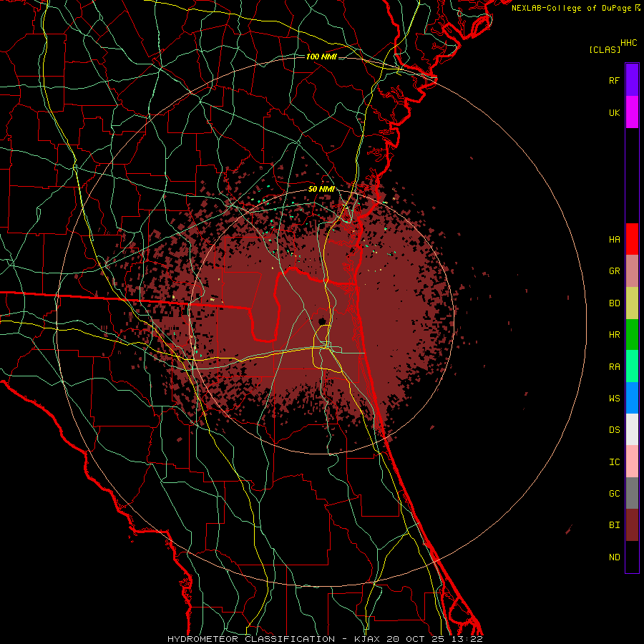Click the 'HA' legend label

pos(614,240)
